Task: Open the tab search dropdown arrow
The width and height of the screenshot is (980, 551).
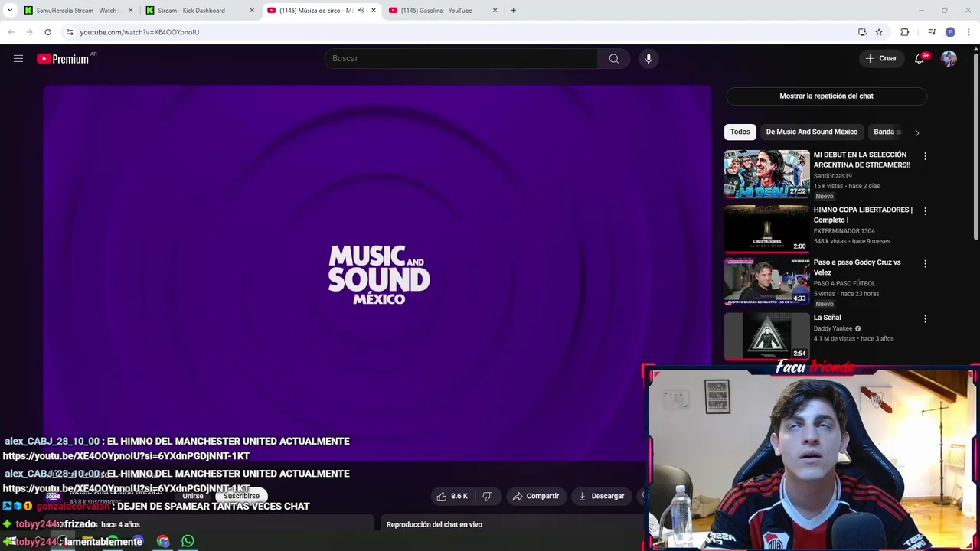Action: click(x=10, y=11)
